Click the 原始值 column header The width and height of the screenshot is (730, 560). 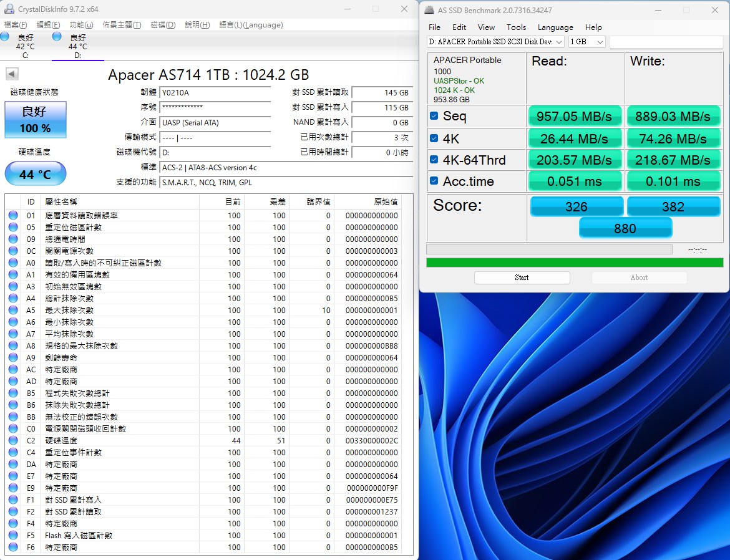tap(367, 201)
